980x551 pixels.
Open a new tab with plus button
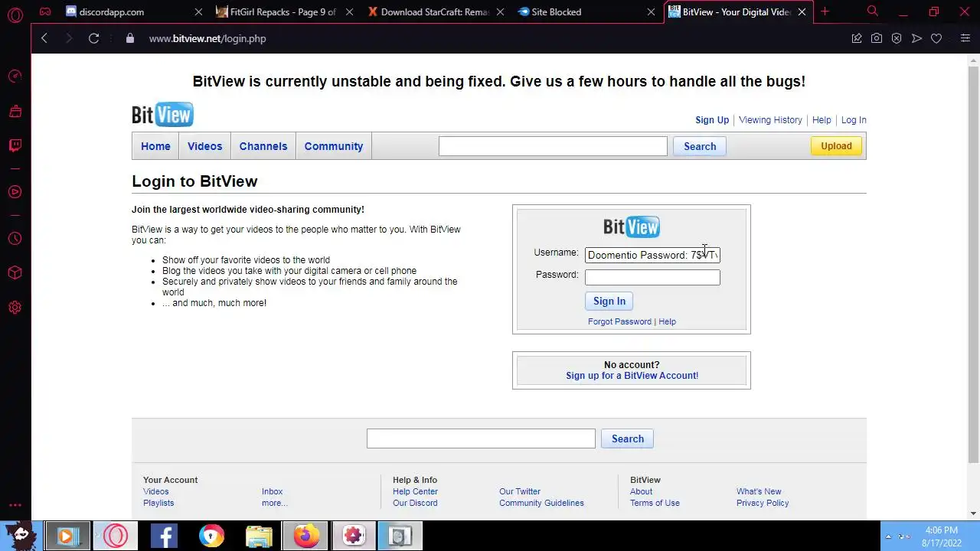[x=825, y=11]
